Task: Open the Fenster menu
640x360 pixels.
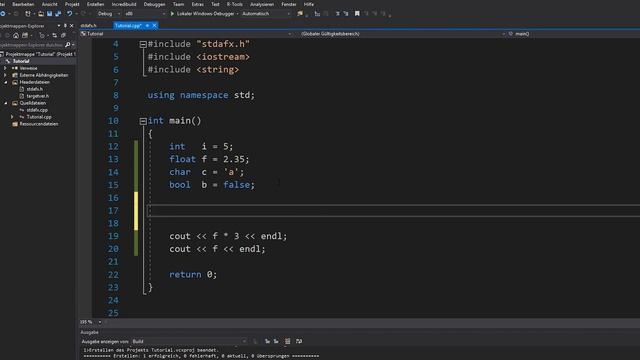Action: (289, 4)
